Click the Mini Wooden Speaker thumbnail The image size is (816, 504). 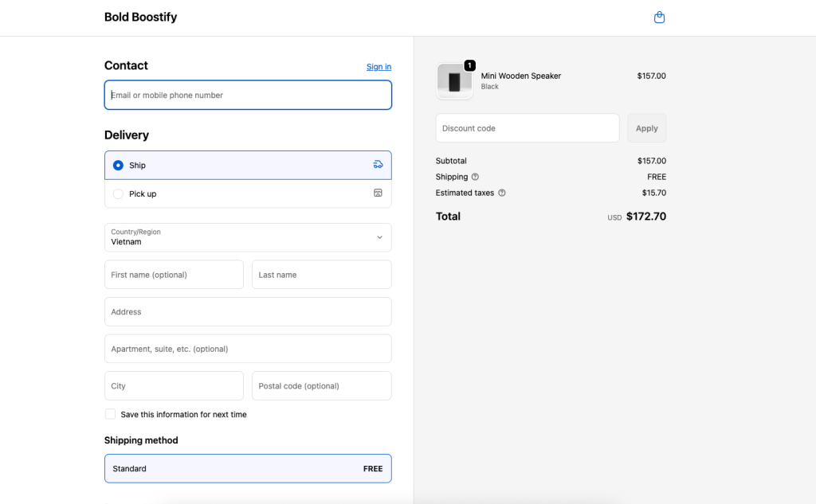coord(454,81)
